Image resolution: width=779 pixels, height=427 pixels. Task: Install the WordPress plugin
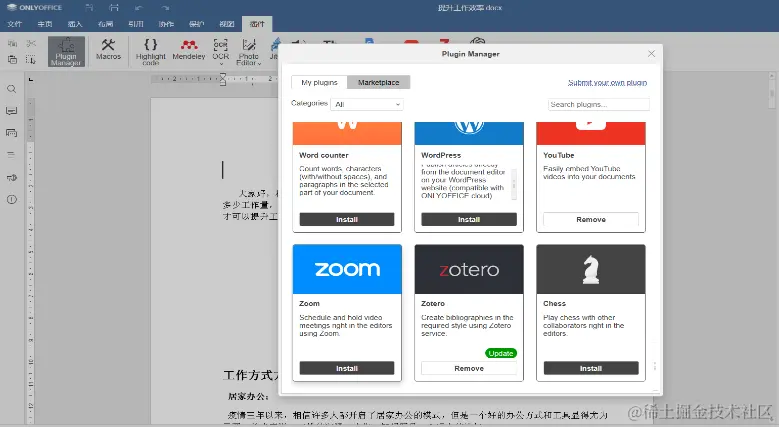469,219
